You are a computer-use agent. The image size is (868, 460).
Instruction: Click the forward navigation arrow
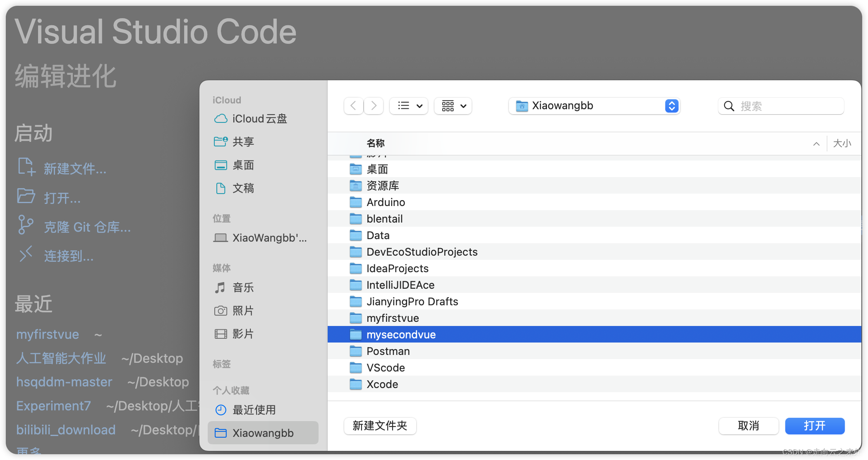click(x=374, y=106)
